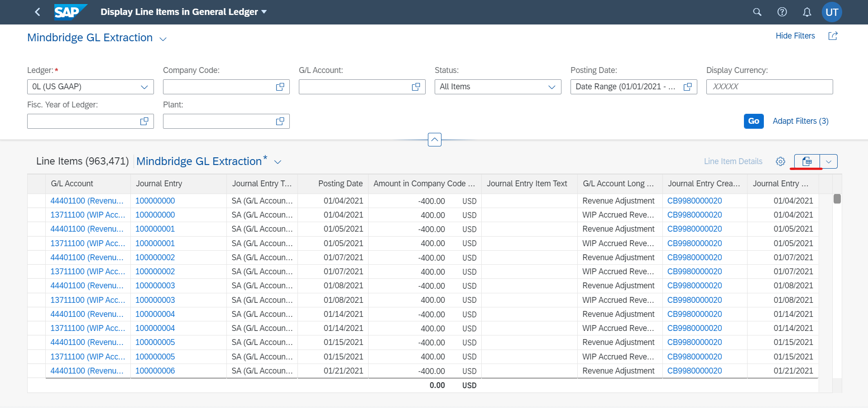Open CB9980000020 user link in first row
The image size is (868, 408).
click(695, 201)
